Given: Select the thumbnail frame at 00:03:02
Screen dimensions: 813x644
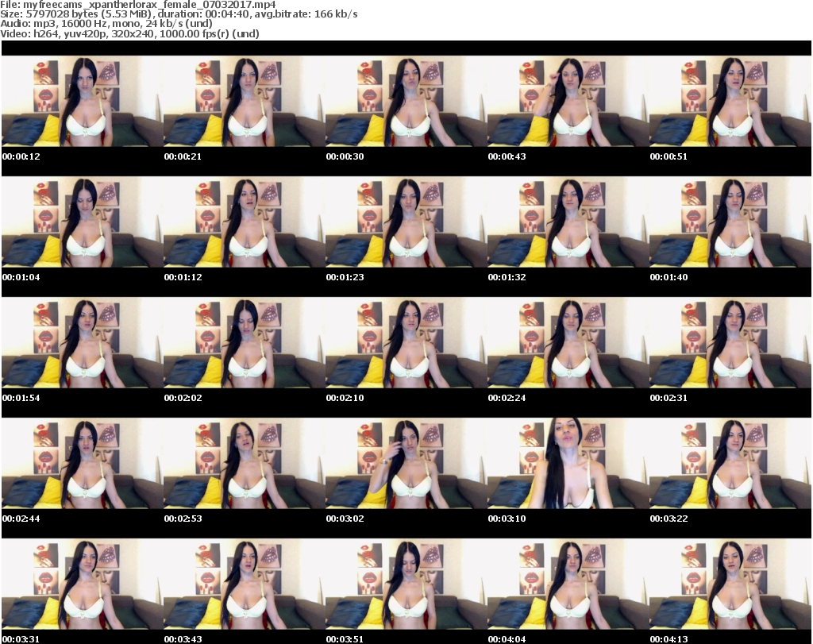Looking at the screenshot, I should click(406, 464).
